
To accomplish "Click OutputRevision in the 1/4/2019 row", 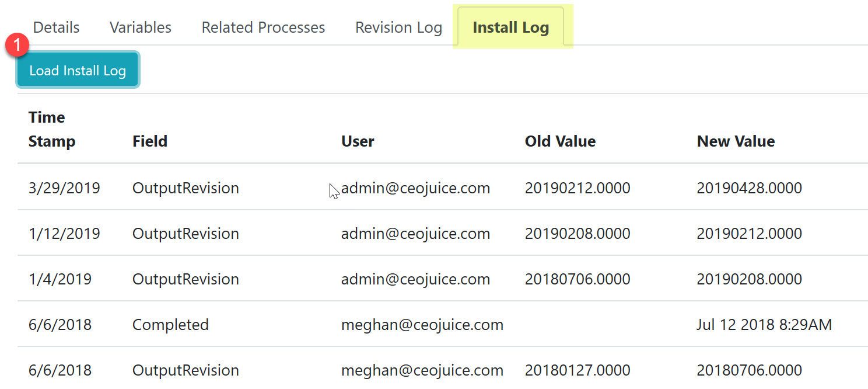I will click(x=185, y=279).
